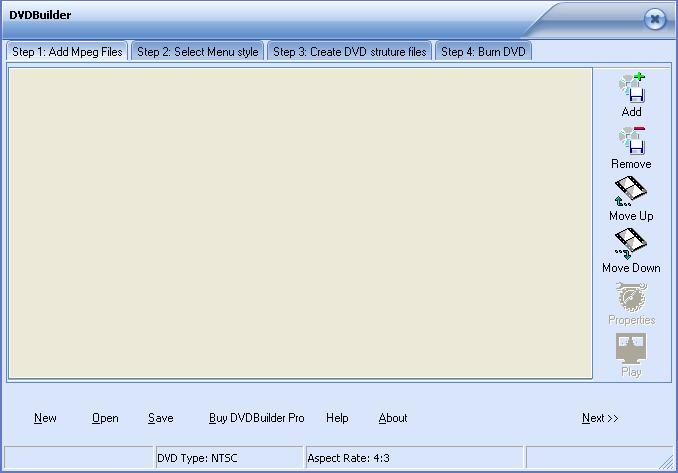Click the DVD Type: NTSC status entry
The width and height of the screenshot is (678, 473).
coord(229,458)
